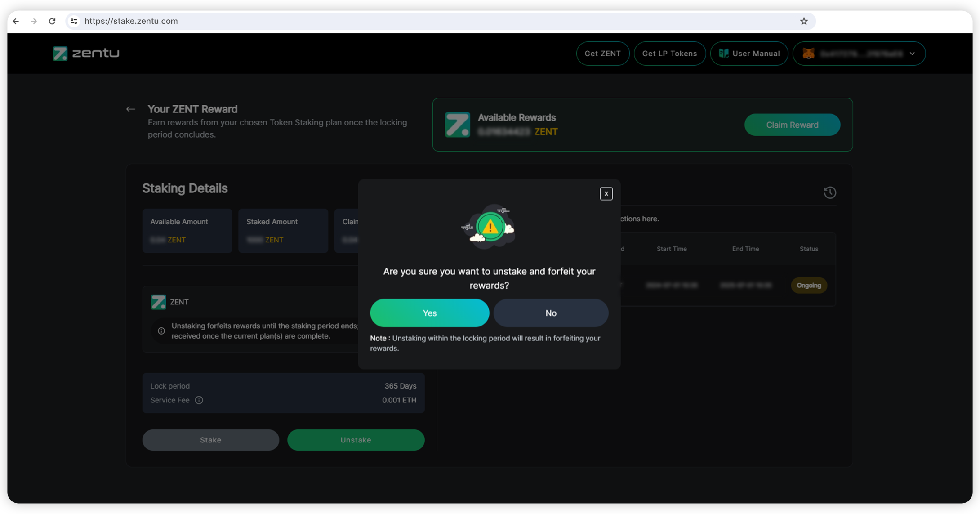Click the Service Fee info icon

(x=199, y=400)
